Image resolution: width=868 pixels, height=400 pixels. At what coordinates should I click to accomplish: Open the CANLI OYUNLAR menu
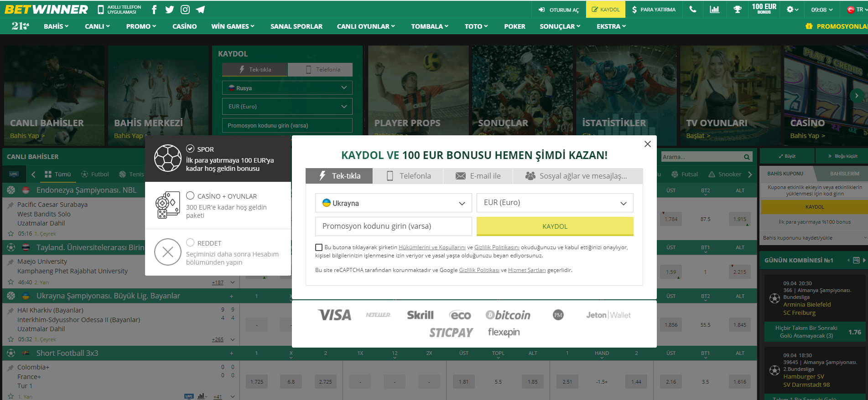pos(366,26)
